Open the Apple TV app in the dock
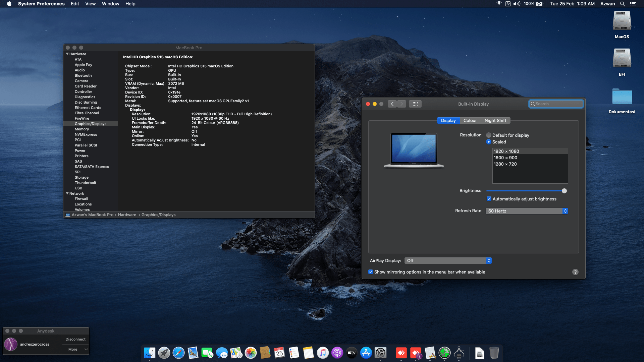 pos(352,353)
